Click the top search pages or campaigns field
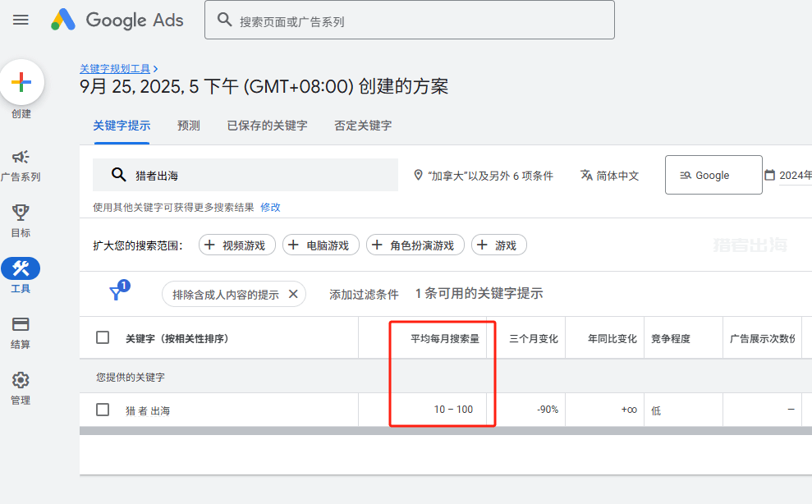Viewport: 812px width, 504px height. (410, 20)
